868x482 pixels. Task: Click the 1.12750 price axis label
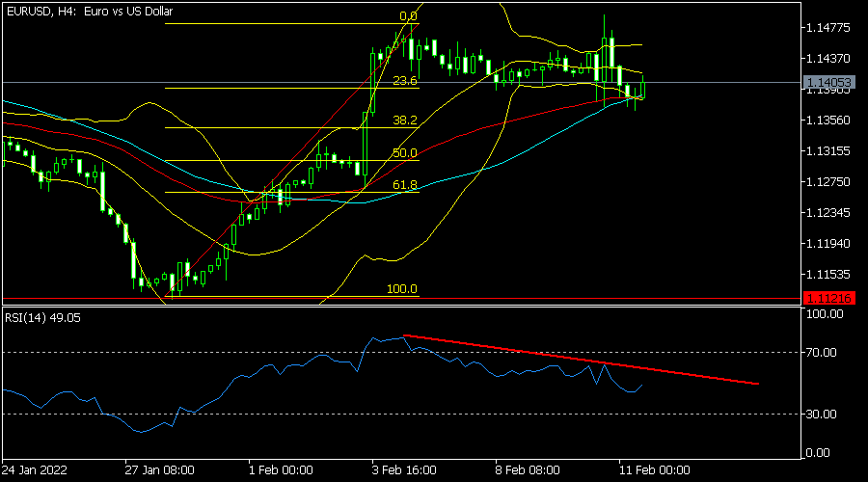[x=828, y=181]
